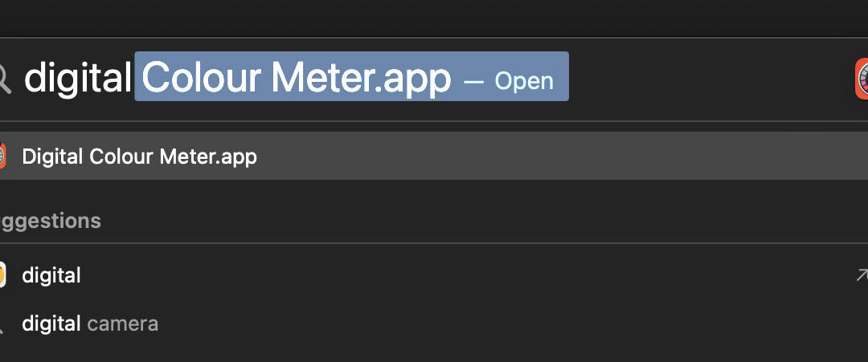Click the Digital Colour Meter icon in search bar
868x362 pixels.
pyautogui.click(x=862, y=79)
